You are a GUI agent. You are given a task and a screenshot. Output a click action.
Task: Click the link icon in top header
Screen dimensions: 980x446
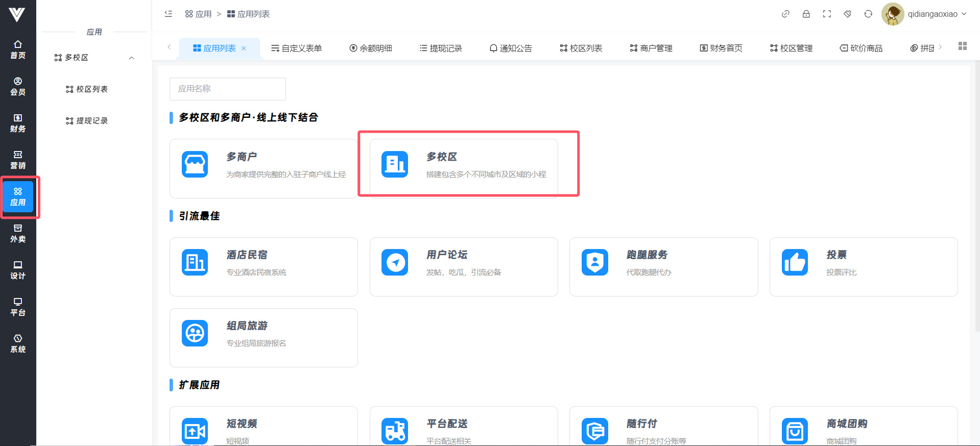pos(785,14)
